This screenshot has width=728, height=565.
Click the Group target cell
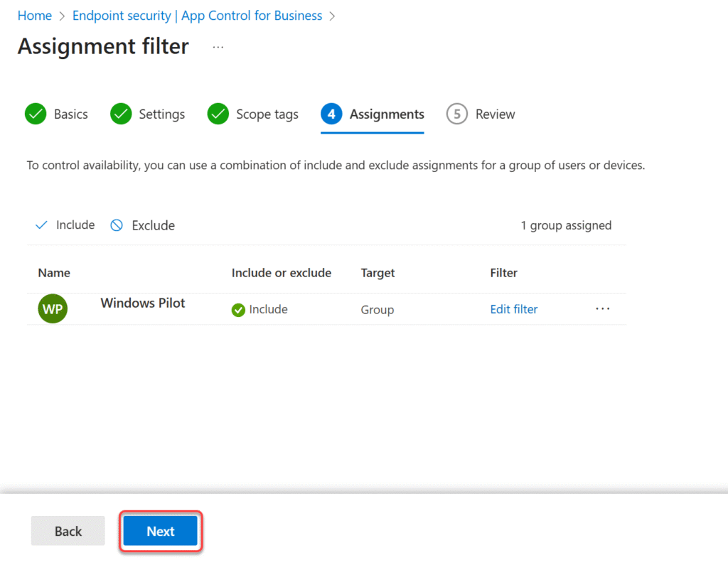[378, 310]
